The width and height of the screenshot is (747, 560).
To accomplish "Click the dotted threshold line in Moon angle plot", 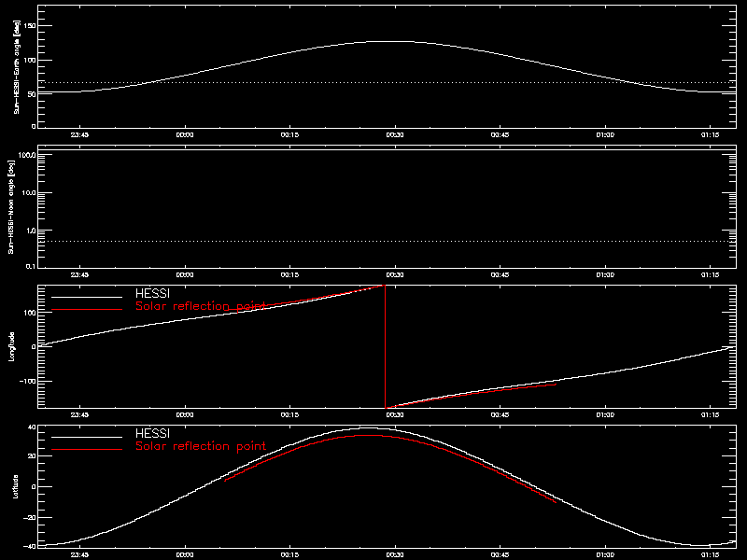I will [387, 242].
